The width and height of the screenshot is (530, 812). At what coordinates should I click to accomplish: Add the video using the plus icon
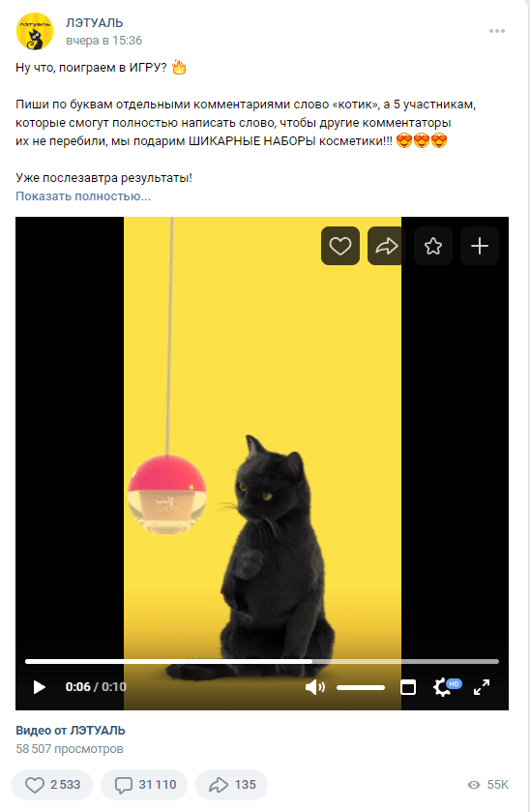pyautogui.click(x=480, y=246)
